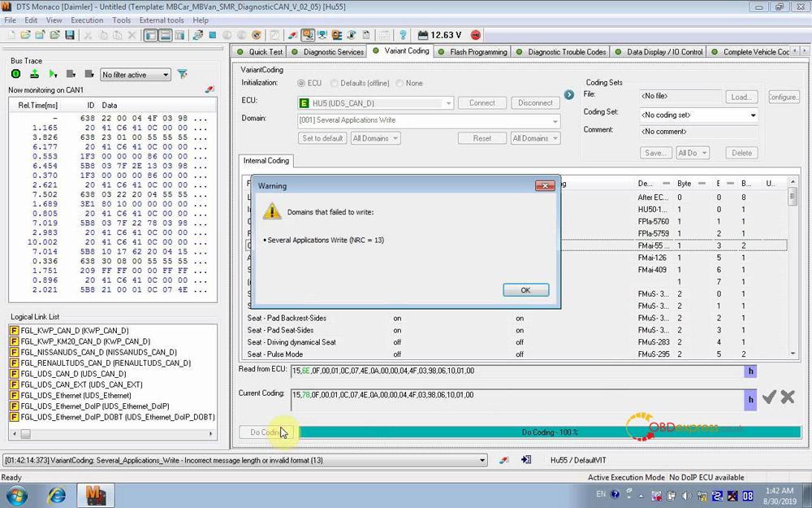Image resolution: width=812 pixels, height=508 pixels.
Task: Expand the status message history dropdown
Action: click(482, 460)
